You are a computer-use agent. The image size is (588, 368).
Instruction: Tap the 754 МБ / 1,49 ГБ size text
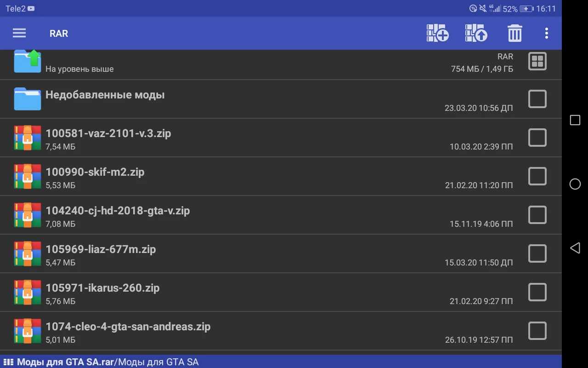pyautogui.click(x=482, y=69)
